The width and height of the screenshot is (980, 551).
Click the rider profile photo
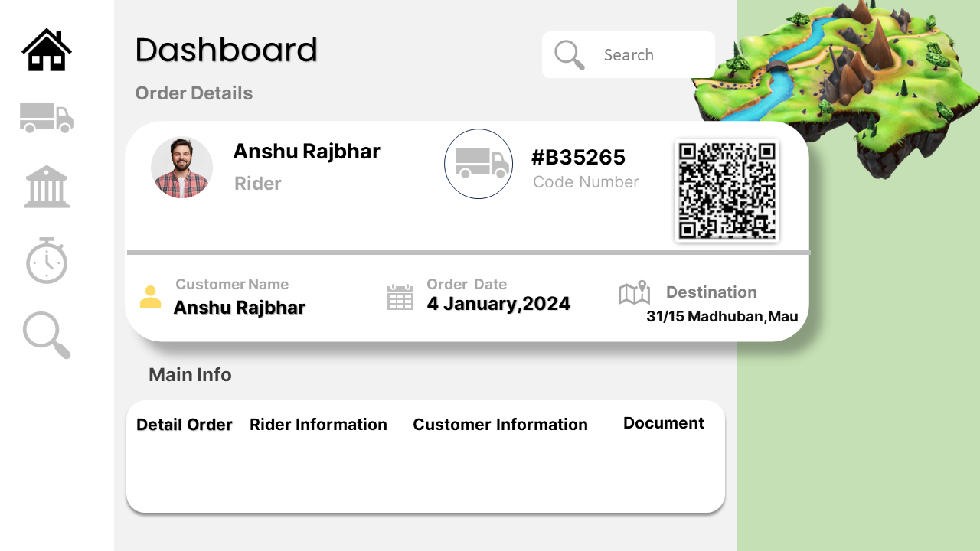coord(182,168)
